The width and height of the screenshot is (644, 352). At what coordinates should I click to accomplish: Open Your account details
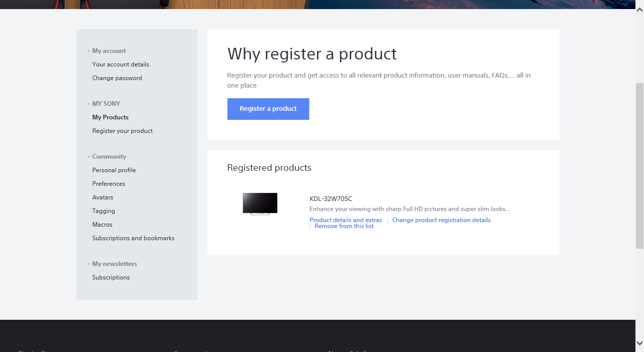(x=121, y=64)
